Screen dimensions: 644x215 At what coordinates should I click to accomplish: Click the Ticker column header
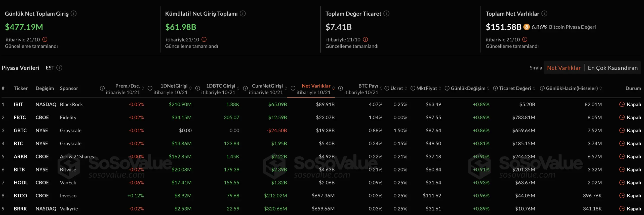click(21, 88)
